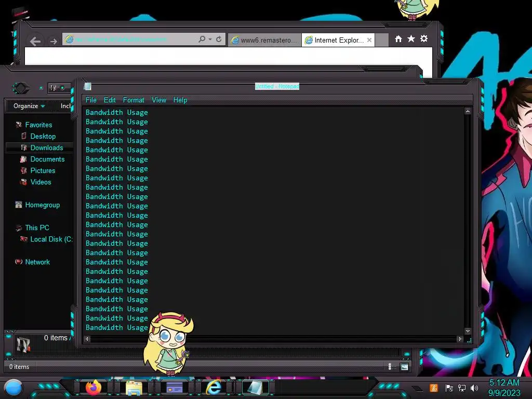Click the Notepad horizontal scrollbar left arrow
532x399 pixels.
[x=87, y=339]
